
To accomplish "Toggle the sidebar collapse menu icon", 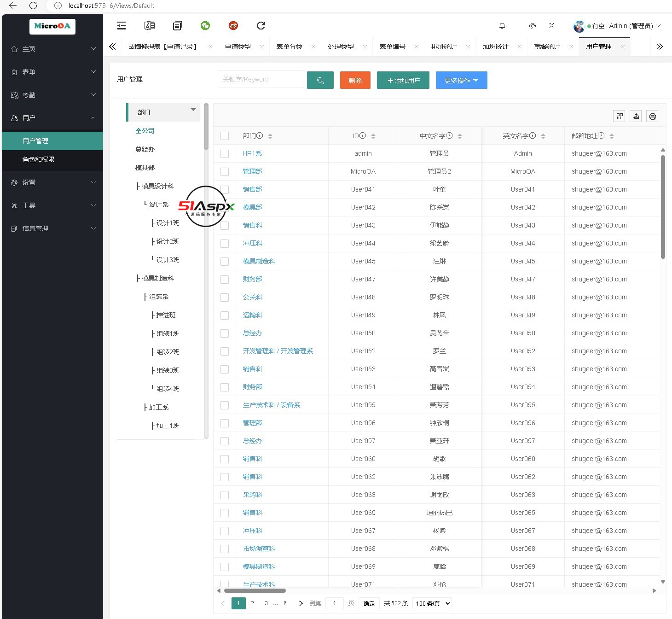I will coord(122,26).
